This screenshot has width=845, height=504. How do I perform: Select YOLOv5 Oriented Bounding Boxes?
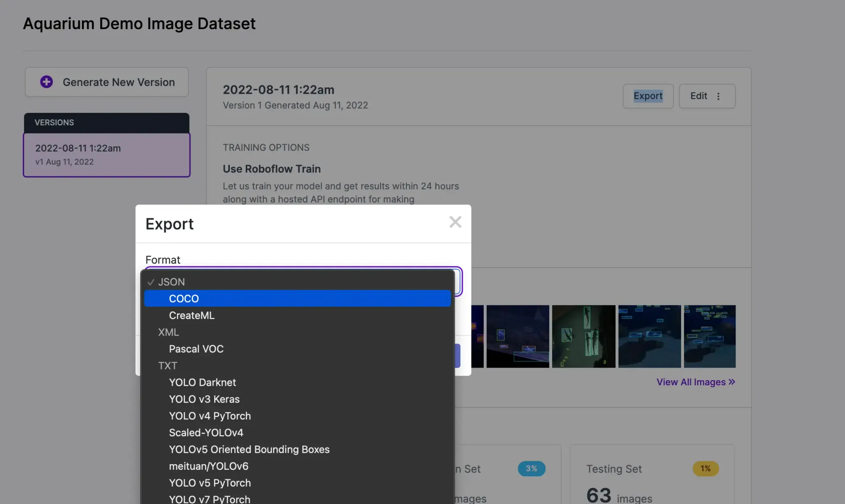pyautogui.click(x=249, y=450)
